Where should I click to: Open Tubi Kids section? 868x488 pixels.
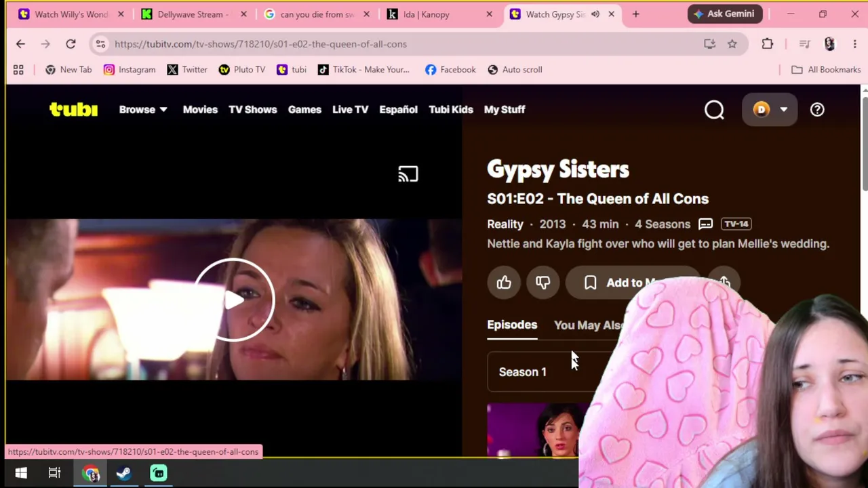(x=451, y=110)
